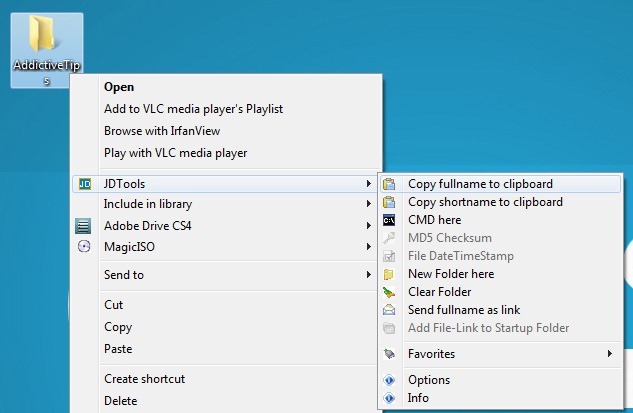
Task: Click the AddictiveTips folder name label
Action: point(46,72)
